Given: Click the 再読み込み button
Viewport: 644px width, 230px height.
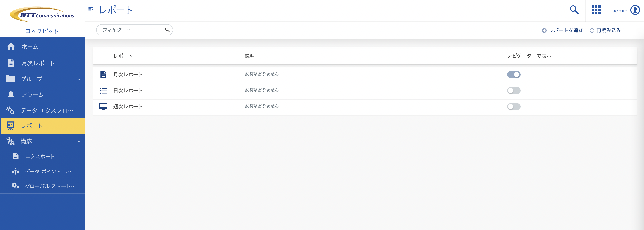Looking at the screenshot, I should (x=605, y=30).
